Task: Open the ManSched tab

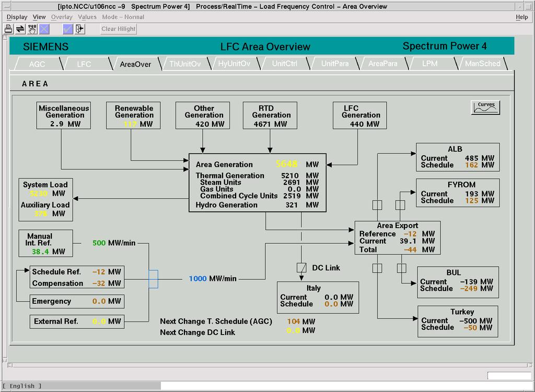Action: (x=482, y=64)
